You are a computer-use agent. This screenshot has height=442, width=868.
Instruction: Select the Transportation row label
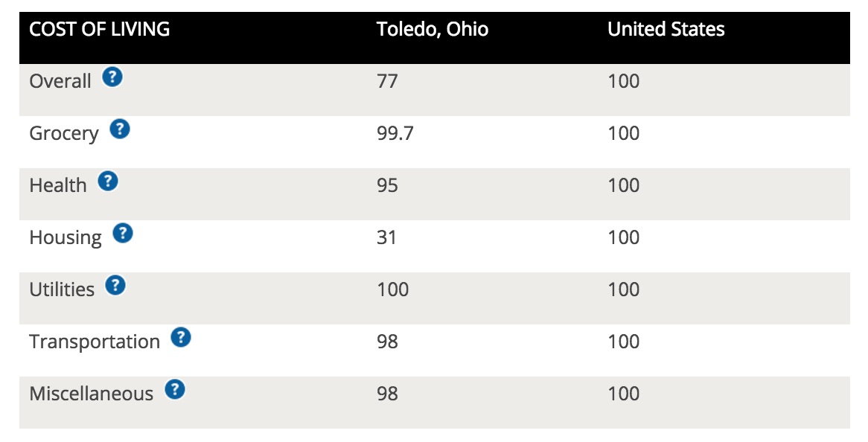(95, 342)
